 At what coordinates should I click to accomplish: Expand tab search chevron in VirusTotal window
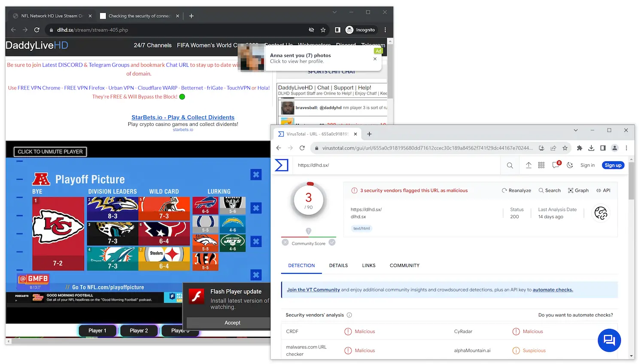point(576,130)
